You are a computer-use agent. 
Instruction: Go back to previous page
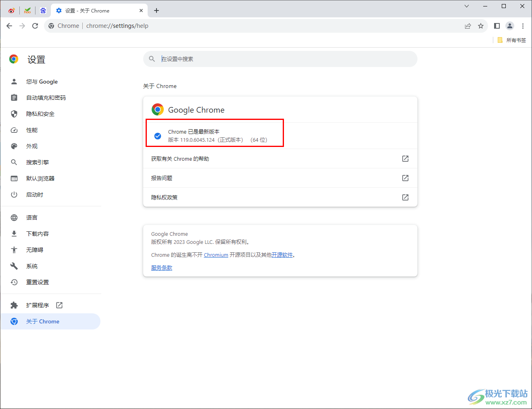click(x=9, y=26)
